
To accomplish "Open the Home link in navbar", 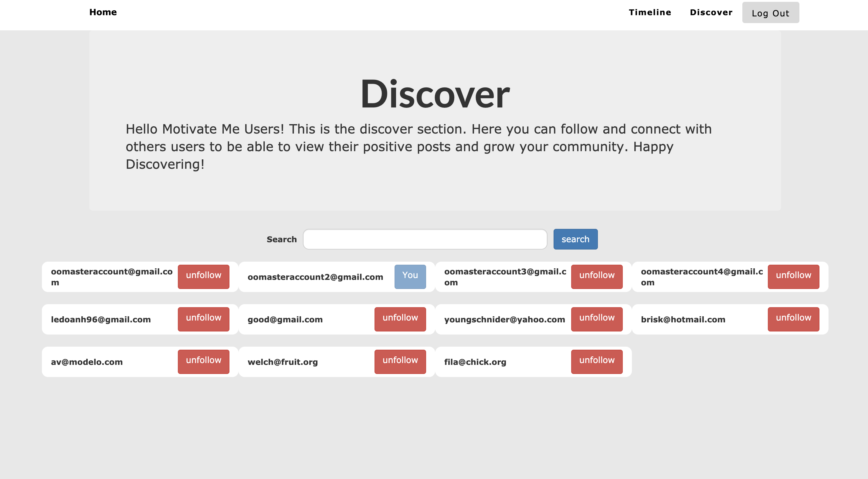I will click(x=103, y=12).
